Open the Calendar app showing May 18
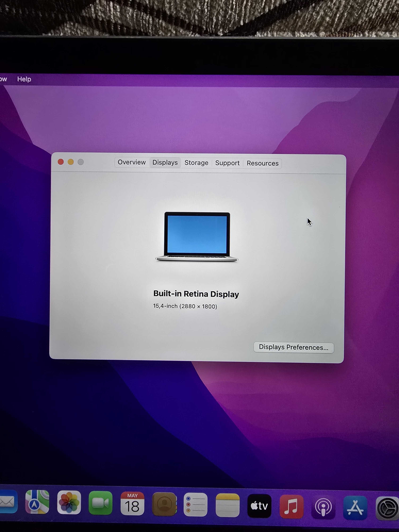 (x=132, y=504)
